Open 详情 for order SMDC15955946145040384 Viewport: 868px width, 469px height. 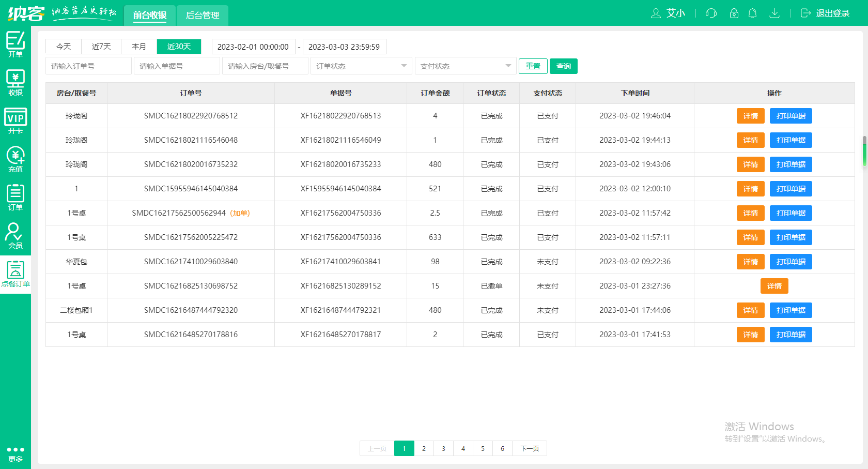(750, 189)
